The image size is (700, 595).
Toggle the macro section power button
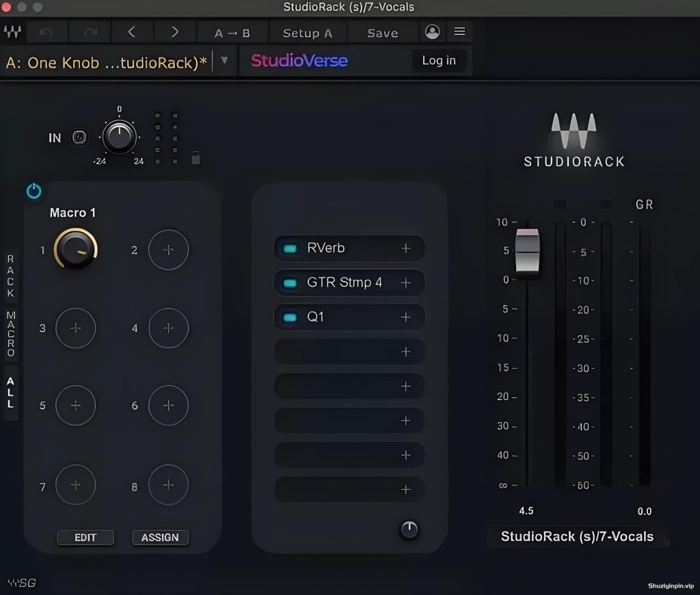pyautogui.click(x=34, y=191)
